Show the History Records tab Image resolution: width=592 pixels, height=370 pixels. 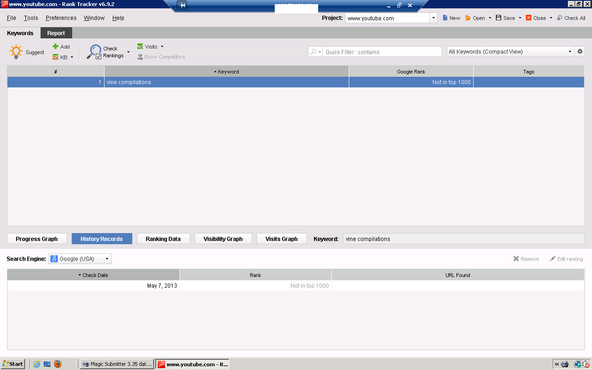click(102, 239)
